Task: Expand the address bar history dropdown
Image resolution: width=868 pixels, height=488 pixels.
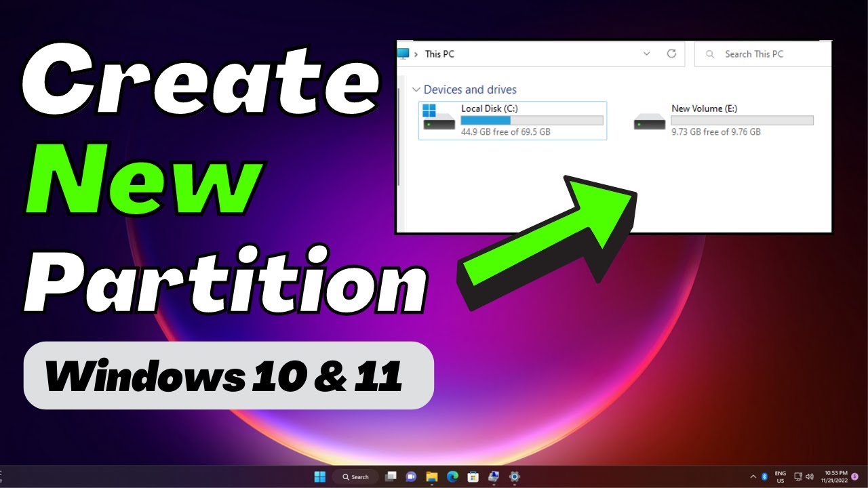Action: click(x=646, y=54)
